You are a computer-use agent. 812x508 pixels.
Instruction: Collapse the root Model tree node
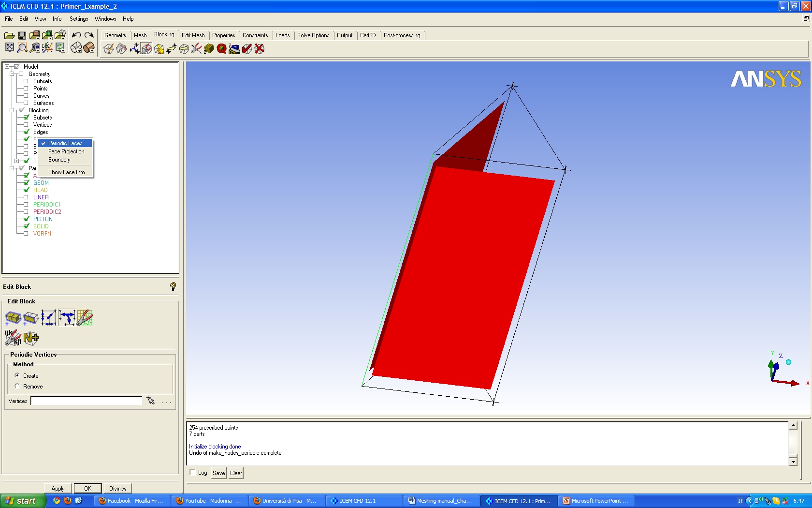coord(7,67)
